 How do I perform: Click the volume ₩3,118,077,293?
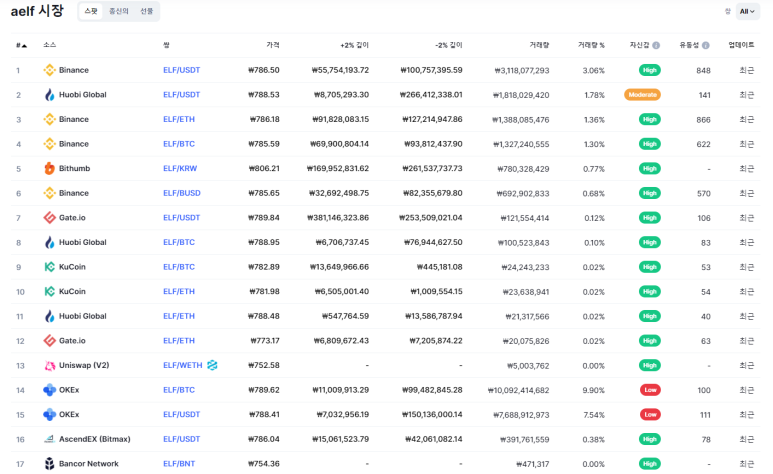point(522,71)
